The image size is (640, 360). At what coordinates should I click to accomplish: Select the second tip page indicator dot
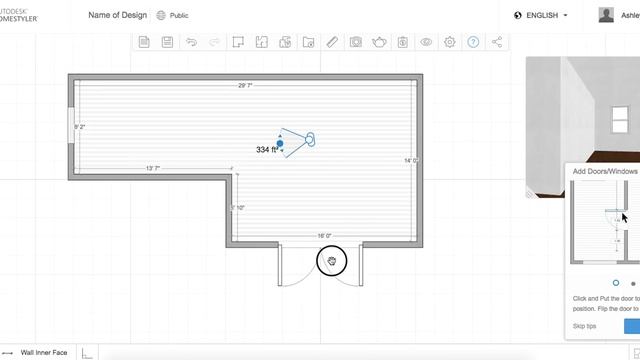click(x=633, y=283)
